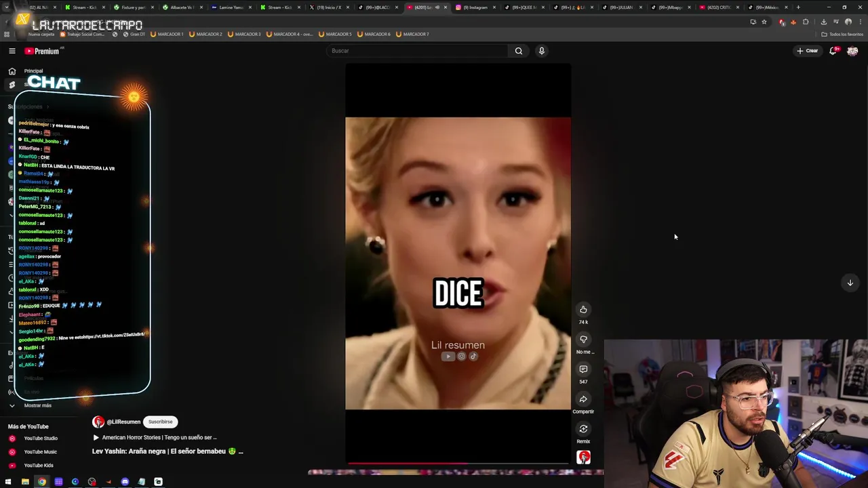This screenshot has width=868, height=488.
Task: Open the Short's comments, 547
Action: pyautogui.click(x=583, y=369)
